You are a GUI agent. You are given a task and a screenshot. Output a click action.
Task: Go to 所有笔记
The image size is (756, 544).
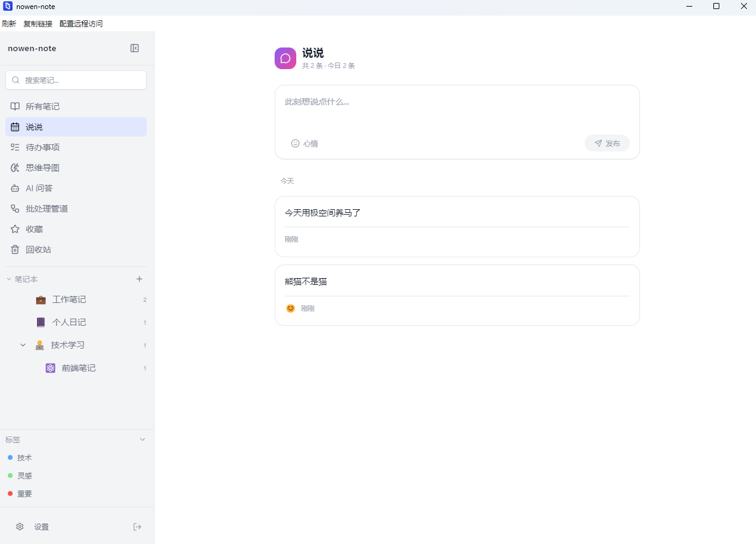pyautogui.click(x=76, y=106)
